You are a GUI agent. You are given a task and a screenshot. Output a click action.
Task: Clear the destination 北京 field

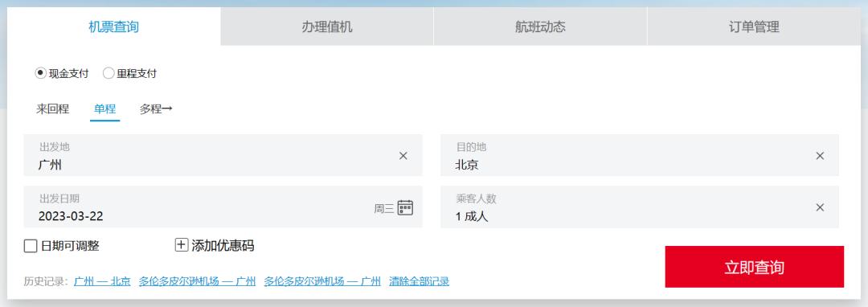tap(820, 156)
